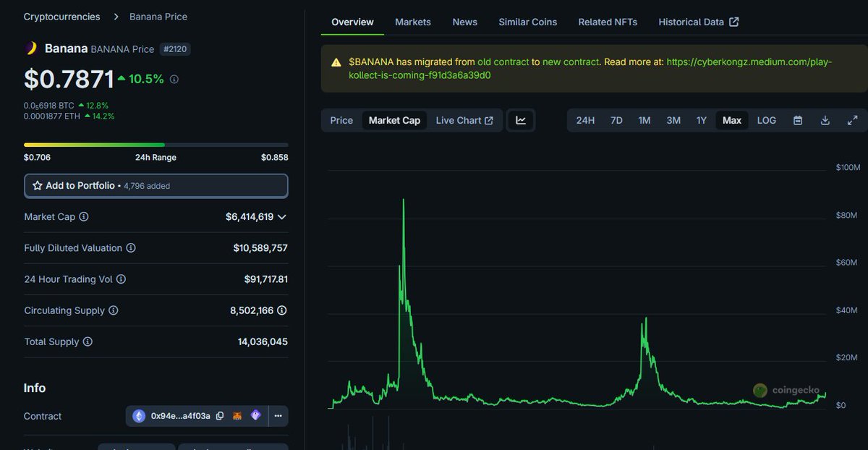Select the 1Y time range

[x=702, y=120]
